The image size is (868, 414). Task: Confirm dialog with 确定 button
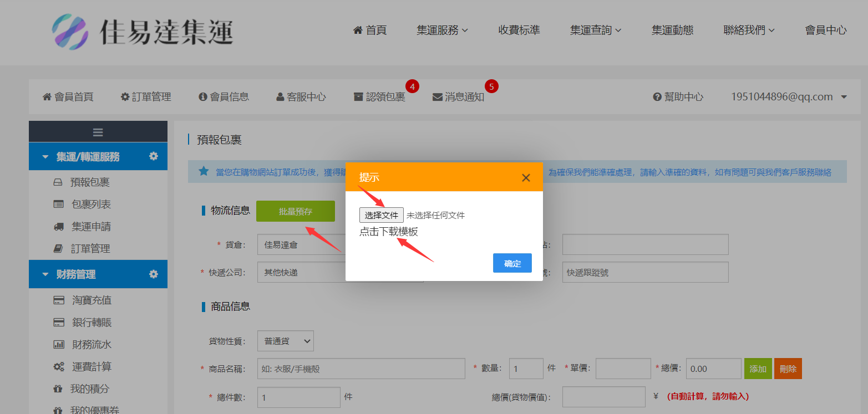pyautogui.click(x=512, y=263)
